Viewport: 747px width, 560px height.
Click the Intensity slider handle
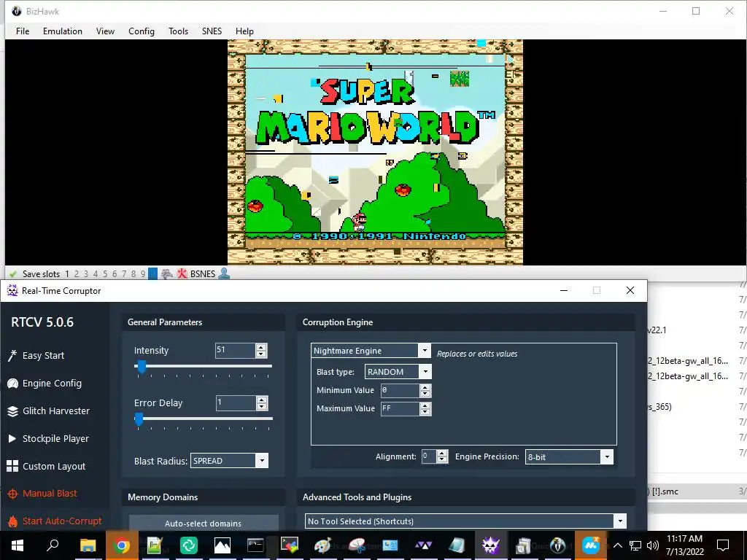pyautogui.click(x=141, y=367)
